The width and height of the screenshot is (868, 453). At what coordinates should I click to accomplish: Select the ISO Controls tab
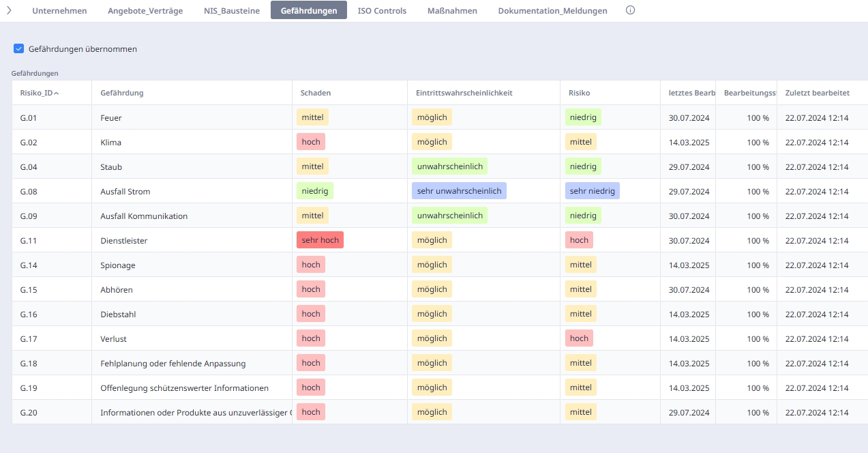click(382, 11)
